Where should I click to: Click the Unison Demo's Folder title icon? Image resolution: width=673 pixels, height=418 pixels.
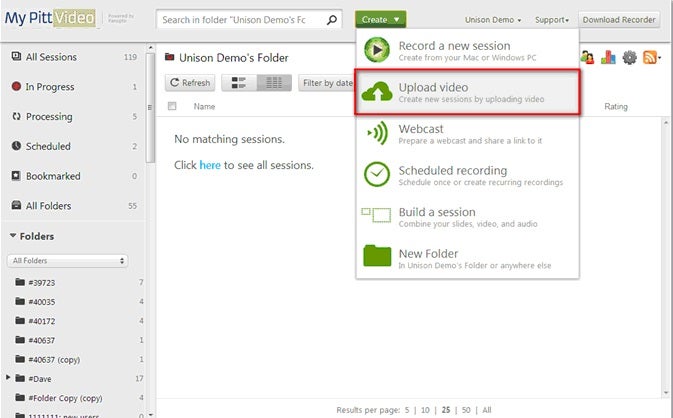tap(170, 57)
